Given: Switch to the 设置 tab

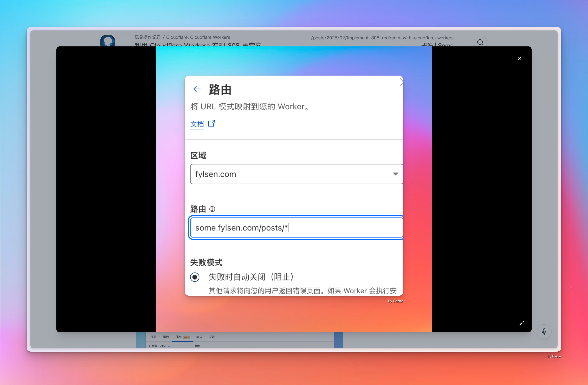Looking at the screenshot, I should [x=212, y=337].
